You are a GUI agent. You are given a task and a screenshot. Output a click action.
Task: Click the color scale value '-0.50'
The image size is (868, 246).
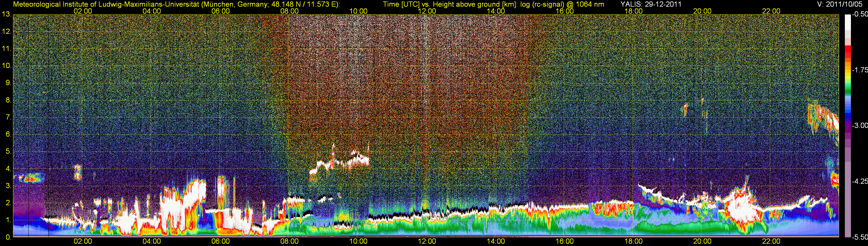coord(860,14)
